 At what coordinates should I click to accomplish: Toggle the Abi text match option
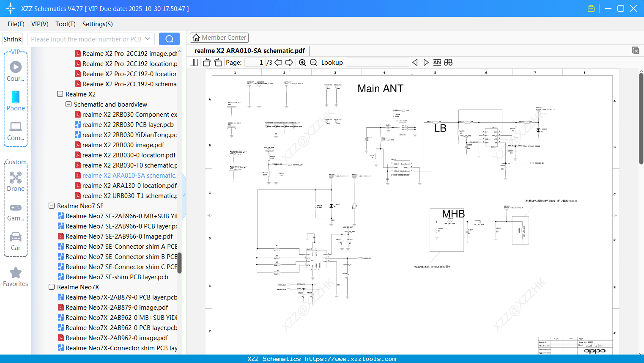click(437, 63)
